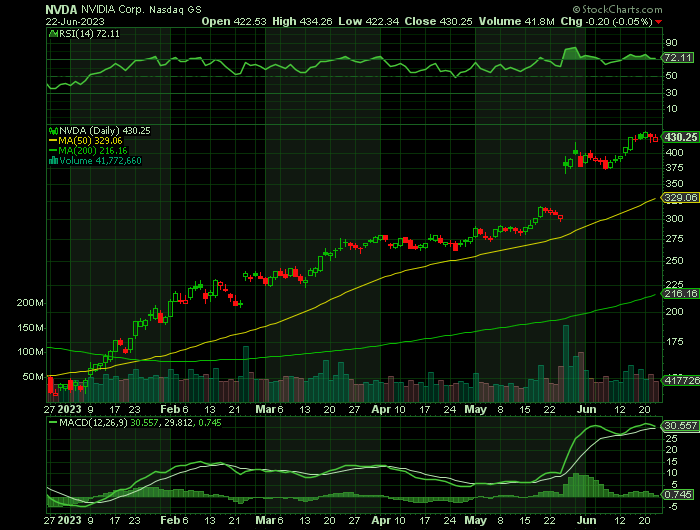Viewport: 700px width, 530px height.
Task: Click the 150M volume axis label
Action: [x=30, y=328]
